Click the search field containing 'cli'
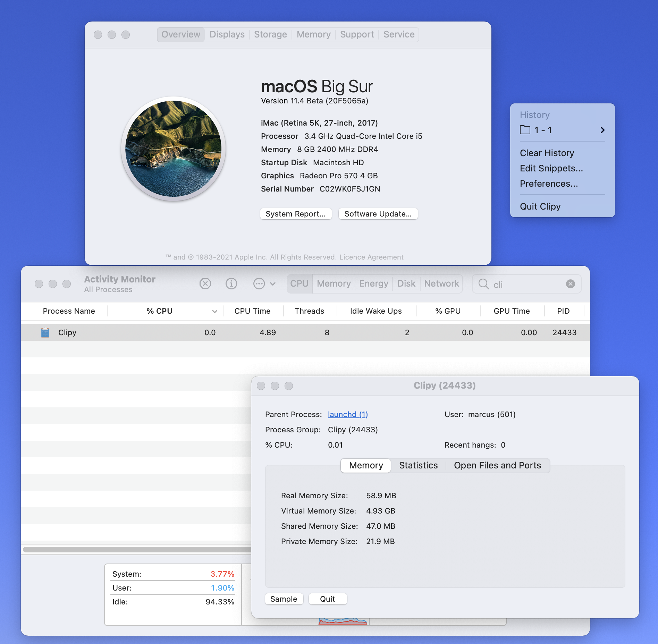This screenshot has height=644, width=658. click(x=526, y=284)
